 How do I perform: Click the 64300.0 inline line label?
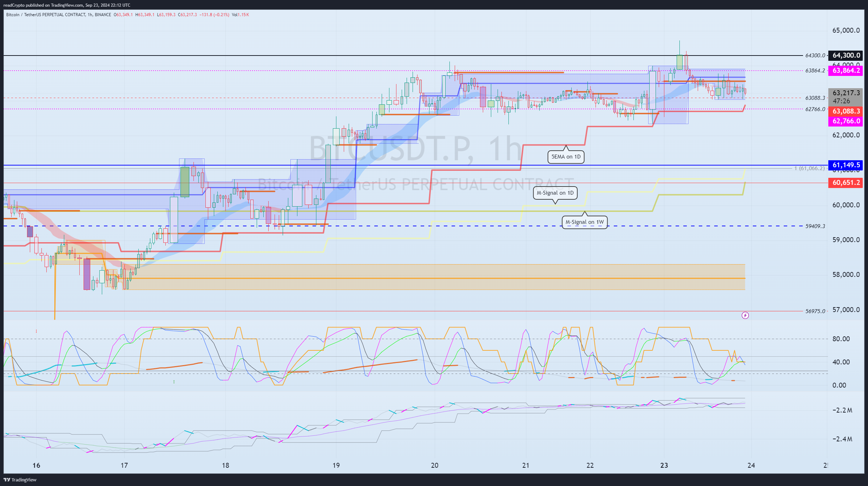815,56
